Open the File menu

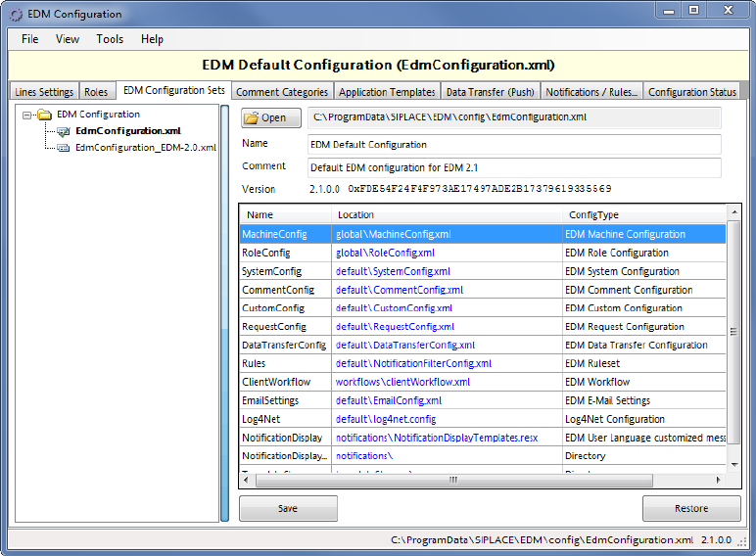[x=30, y=39]
